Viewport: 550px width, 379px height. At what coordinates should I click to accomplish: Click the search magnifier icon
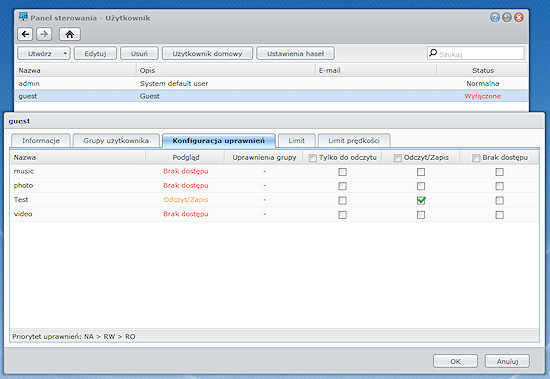pos(433,53)
